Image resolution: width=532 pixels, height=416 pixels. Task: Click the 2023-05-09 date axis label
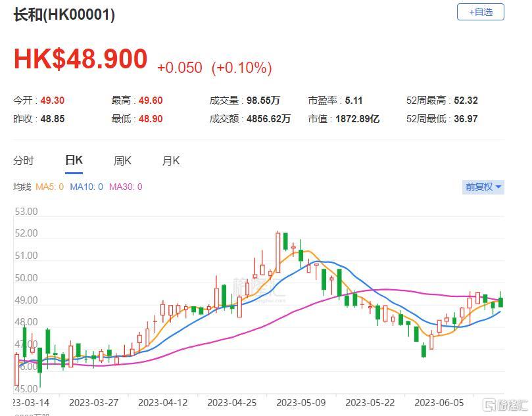[x=301, y=403]
